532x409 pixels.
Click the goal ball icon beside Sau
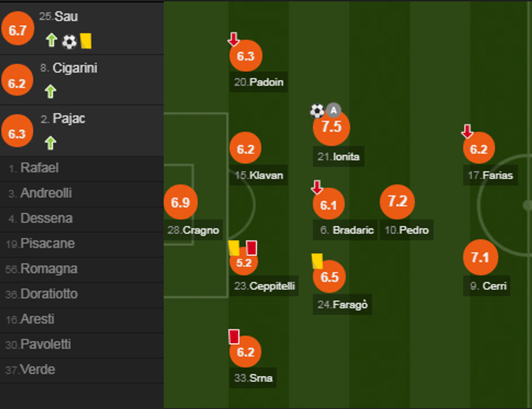click(69, 41)
